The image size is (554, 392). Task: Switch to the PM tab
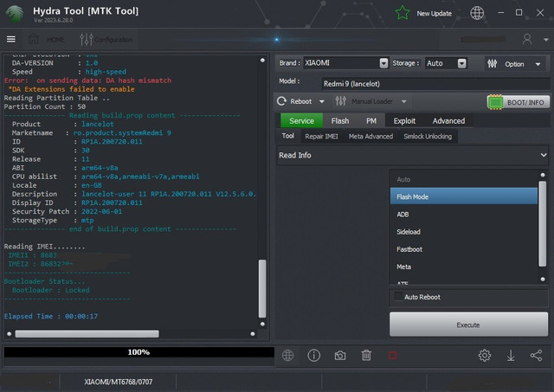tap(371, 121)
